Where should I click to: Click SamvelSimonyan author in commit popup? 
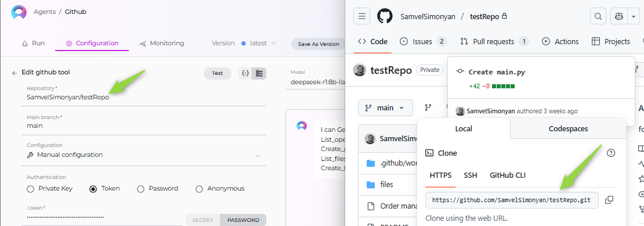pyautogui.click(x=491, y=111)
